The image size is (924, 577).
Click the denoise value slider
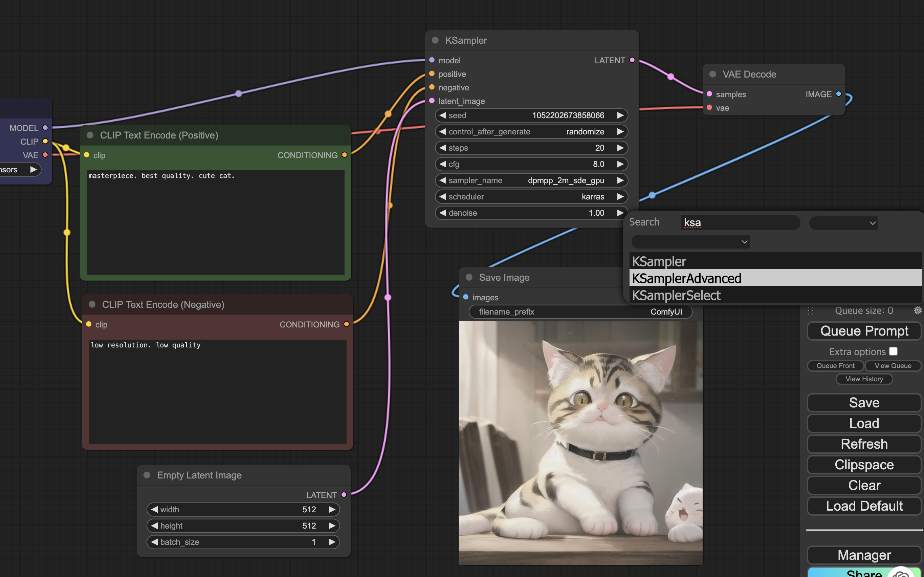point(531,213)
